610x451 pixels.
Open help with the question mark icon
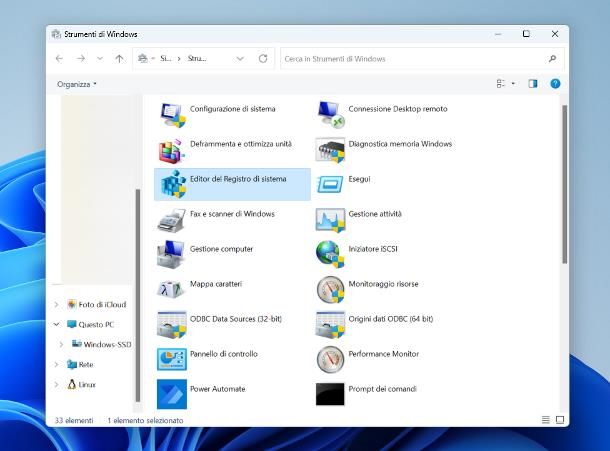point(555,83)
